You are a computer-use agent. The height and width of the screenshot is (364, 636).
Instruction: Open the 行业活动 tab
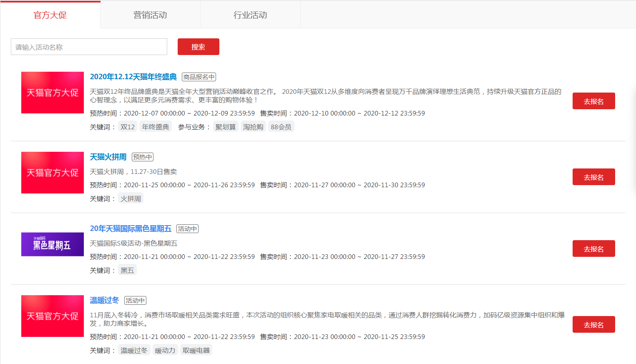tap(250, 15)
